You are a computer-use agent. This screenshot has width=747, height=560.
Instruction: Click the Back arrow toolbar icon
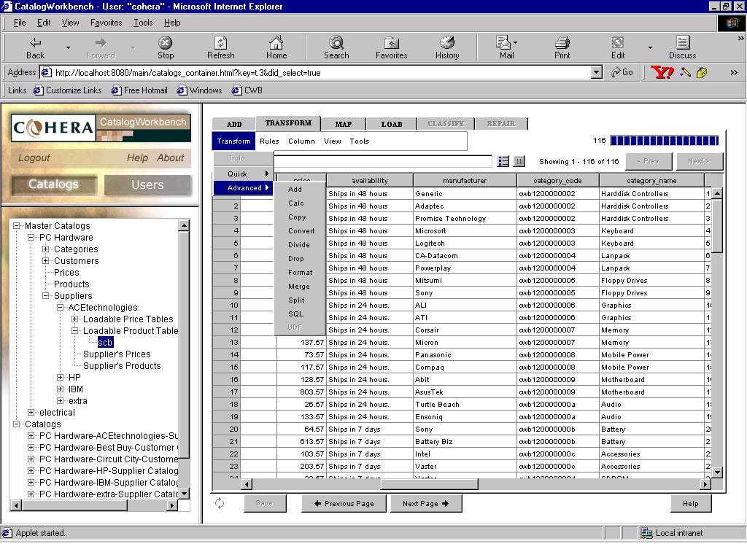[35, 43]
